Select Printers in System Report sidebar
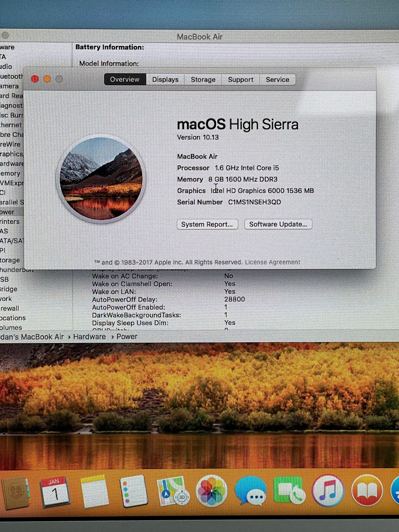The width and height of the screenshot is (399, 532). coord(10,221)
